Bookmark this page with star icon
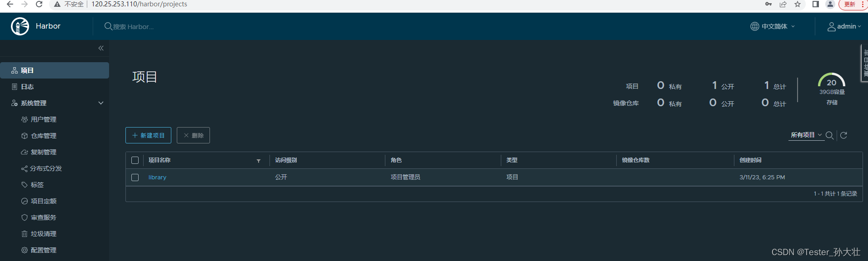 (798, 4)
